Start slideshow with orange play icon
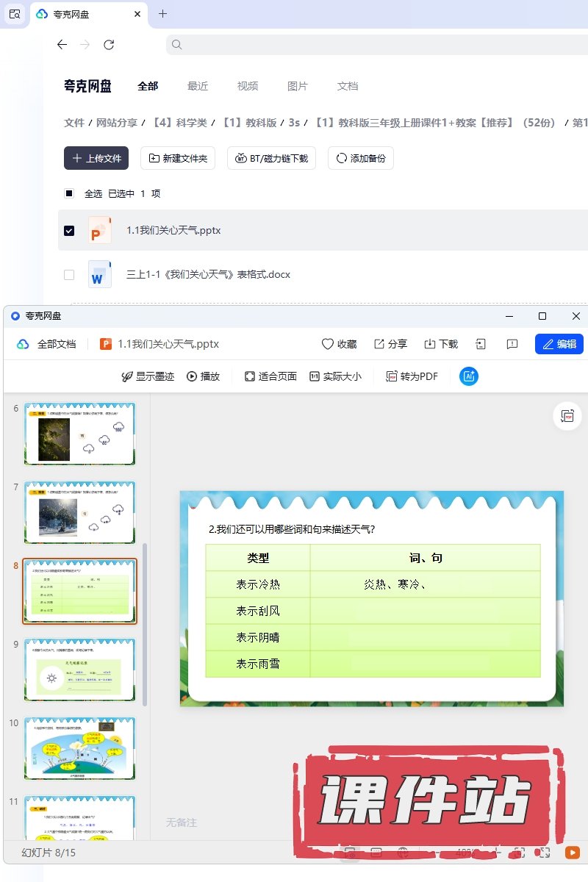 tap(572, 853)
